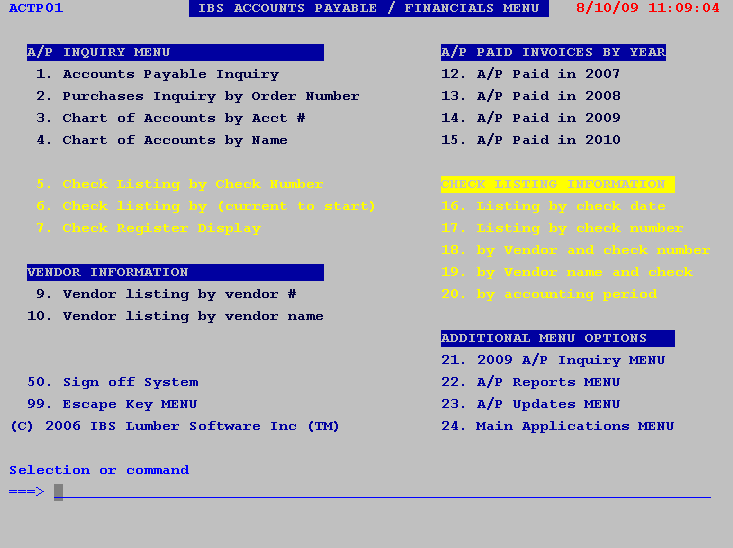The height and width of the screenshot is (548, 733).
Task: Click the Selection or command input line
Action: click(382, 492)
